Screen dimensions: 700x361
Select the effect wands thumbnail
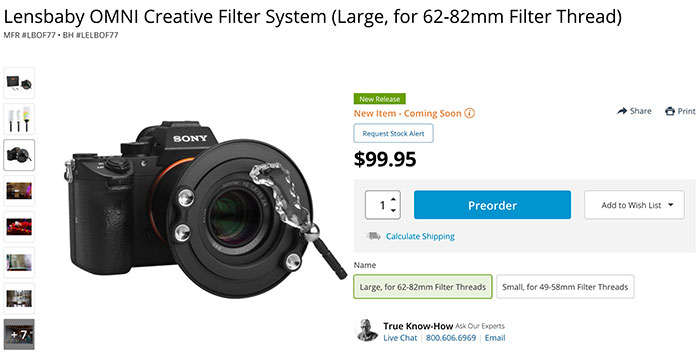tap(19, 119)
